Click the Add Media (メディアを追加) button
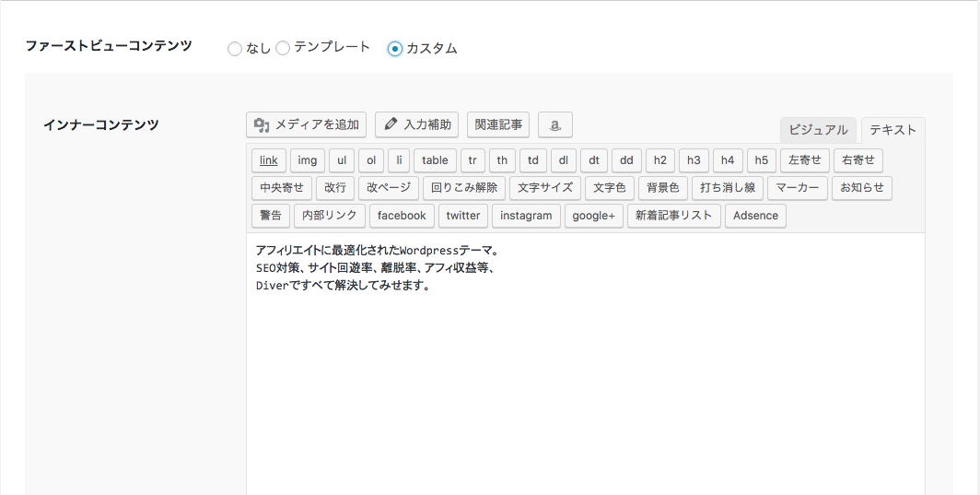Image resolution: width=980 pixels, height=495 pixels. coord(307,124)
